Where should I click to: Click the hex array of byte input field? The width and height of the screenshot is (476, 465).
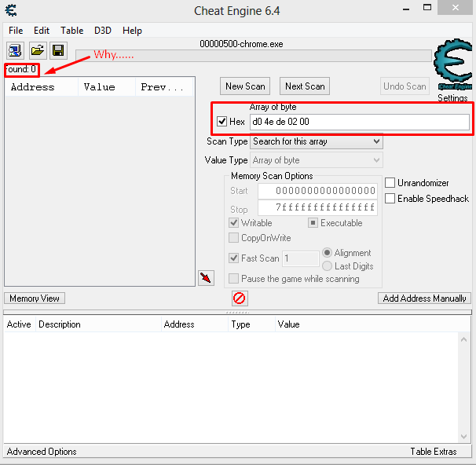pos(360,122)
